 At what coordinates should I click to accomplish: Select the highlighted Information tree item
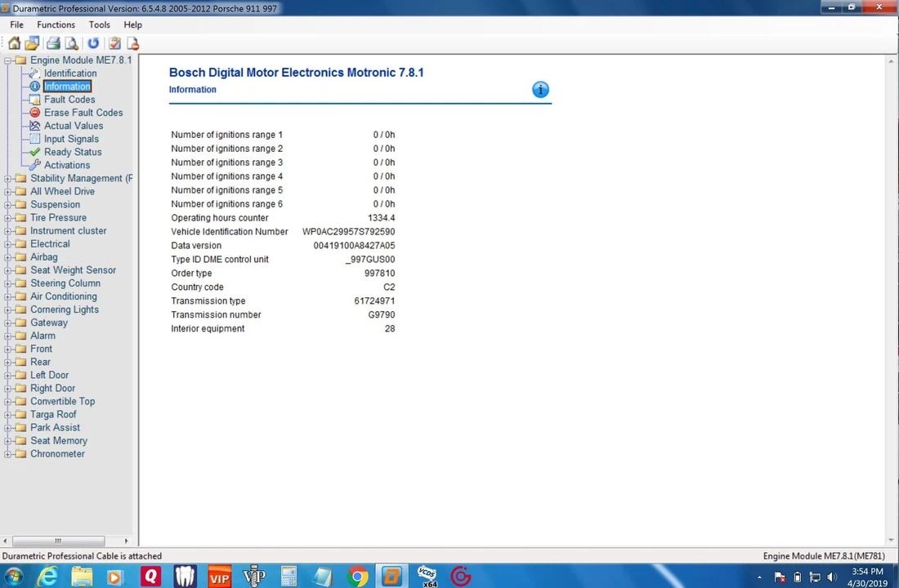pos(67,86)
